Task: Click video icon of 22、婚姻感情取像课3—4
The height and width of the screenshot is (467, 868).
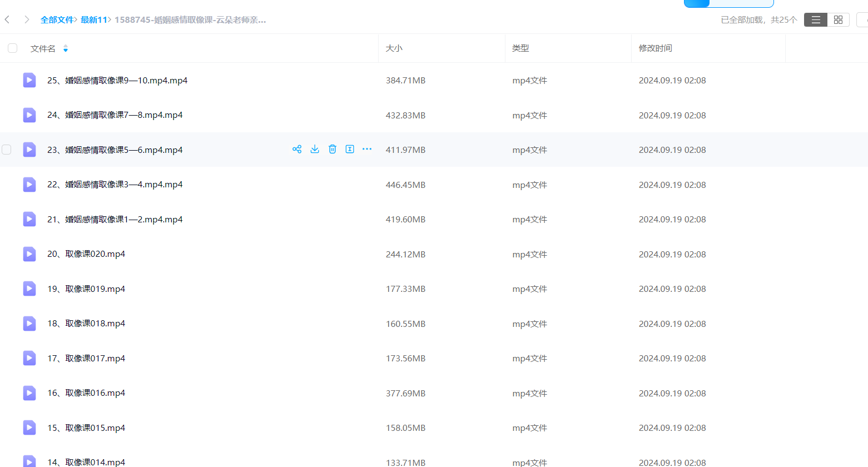Action: click(29, 185)
